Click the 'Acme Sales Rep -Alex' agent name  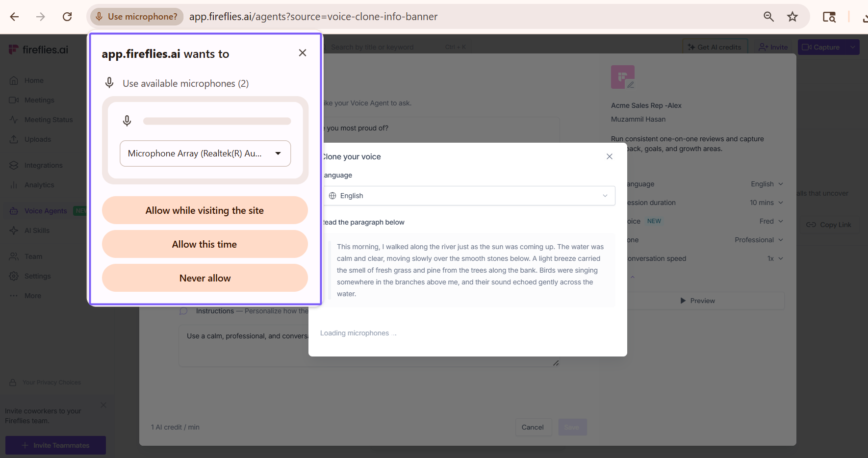[646, 105]
